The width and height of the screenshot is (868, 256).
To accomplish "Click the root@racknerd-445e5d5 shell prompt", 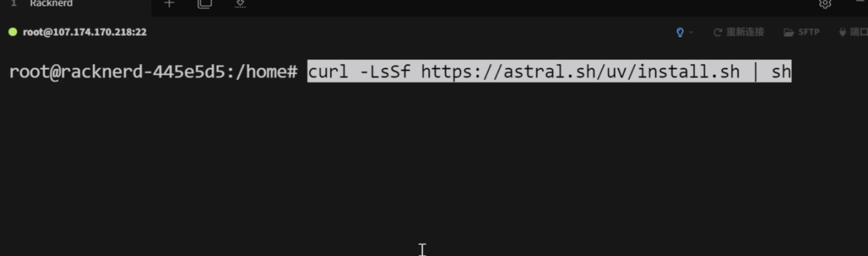I will tap(153, 71).
